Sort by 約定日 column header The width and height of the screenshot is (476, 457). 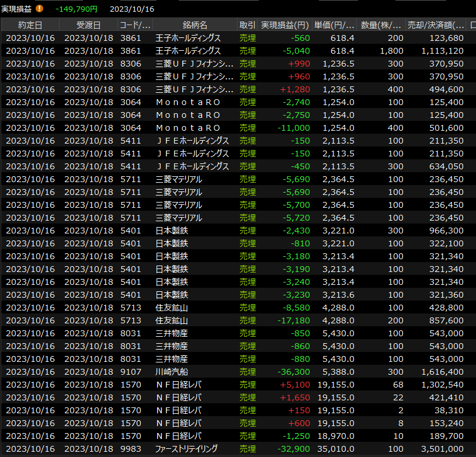30,25
